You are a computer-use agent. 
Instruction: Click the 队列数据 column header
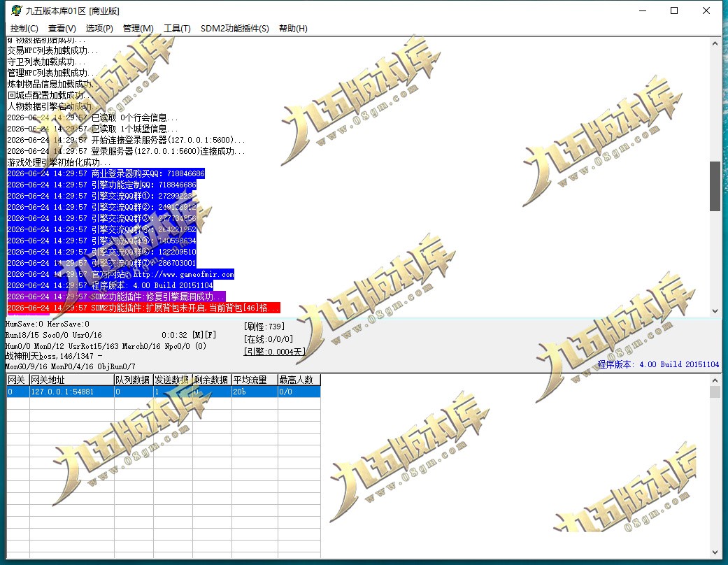click(x=134, y=380)
